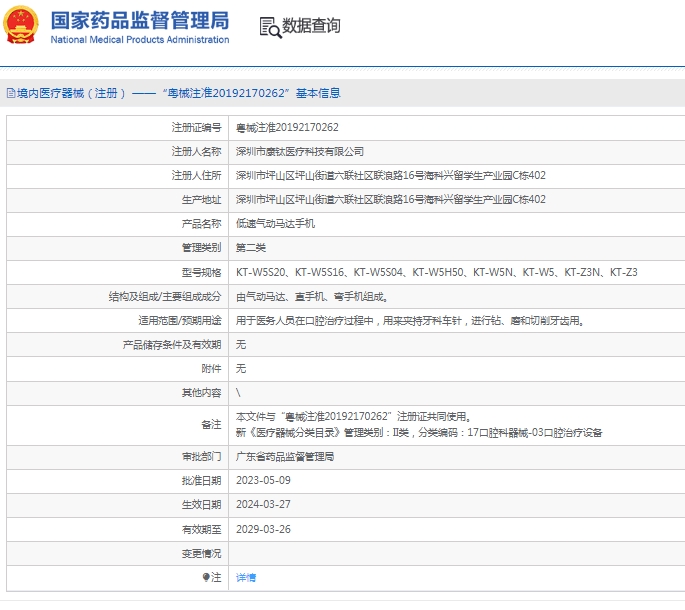The image size is (685, 610).
Task: Click the 批准日期 label
Action: click(201, 481)
